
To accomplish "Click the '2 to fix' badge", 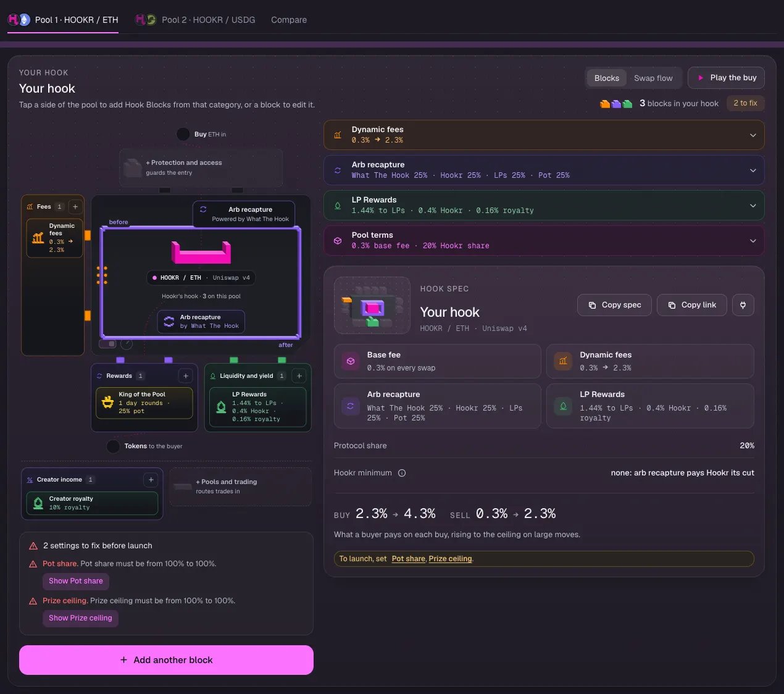I will pyautogui.click(x=745, y=103).
